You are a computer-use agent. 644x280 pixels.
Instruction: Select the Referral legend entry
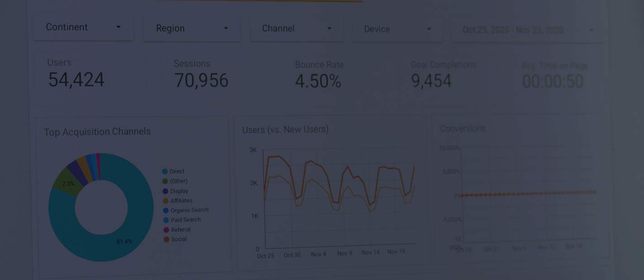[x=181, y=229]
